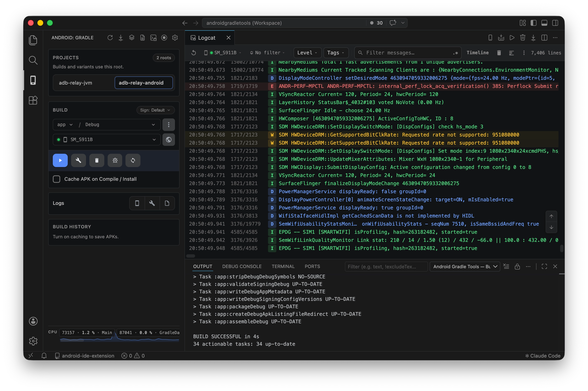This screenshot has width=588, height=391.
Task: Toggle secondary side bar visibility
Action: pos(555,23)
